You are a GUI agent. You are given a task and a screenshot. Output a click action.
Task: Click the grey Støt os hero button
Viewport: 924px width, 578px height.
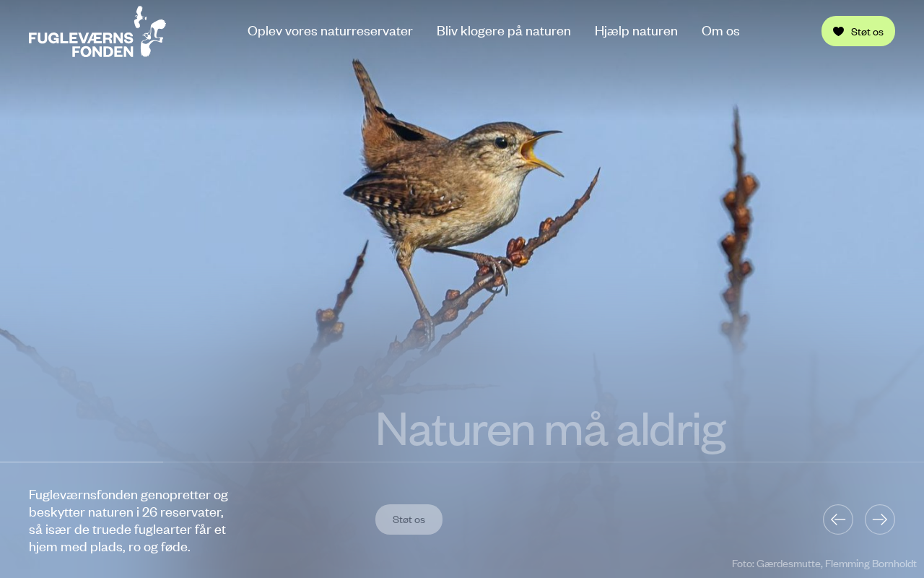pos(409,519)
